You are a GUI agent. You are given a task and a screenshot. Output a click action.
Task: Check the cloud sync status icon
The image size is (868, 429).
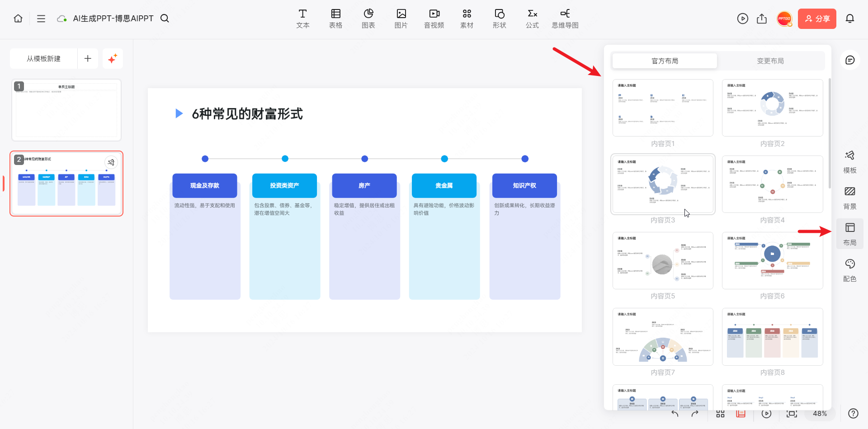pyautogui.click(x=62, y=19)
